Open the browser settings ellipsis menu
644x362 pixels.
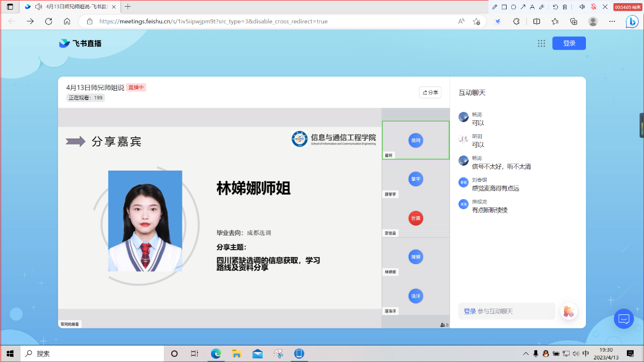612,21
